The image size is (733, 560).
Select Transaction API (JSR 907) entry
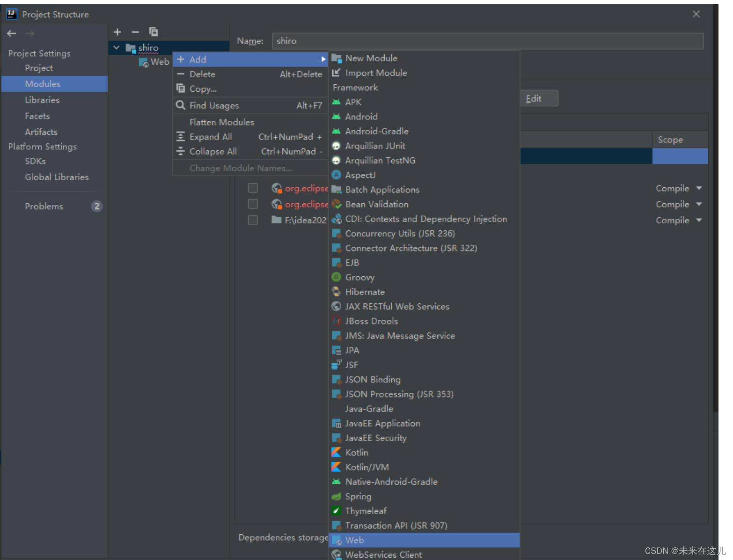pyautogui.click(x=424, y=525)
